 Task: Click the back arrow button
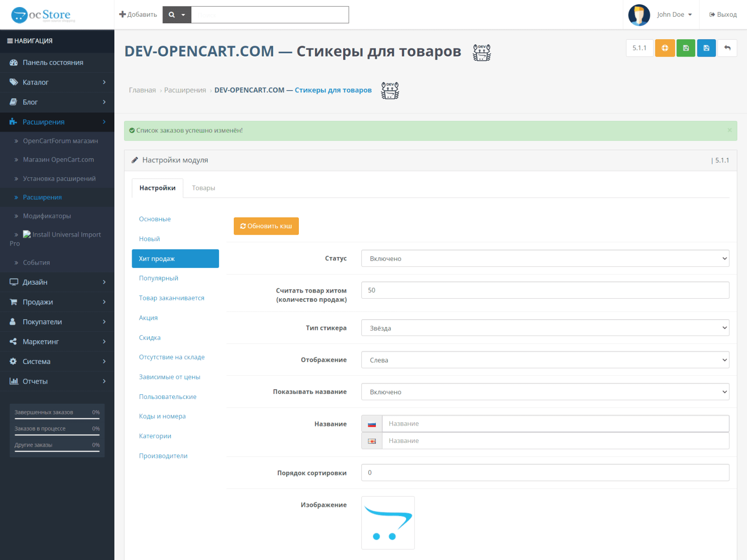click(x=727, y=48)
